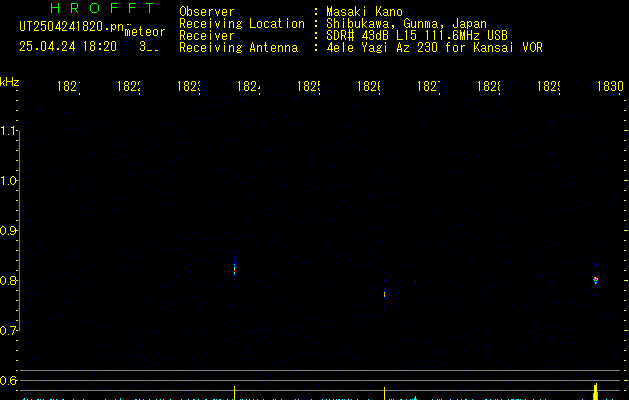Click the 0.7 frequency axis label

tap(9, 331)
